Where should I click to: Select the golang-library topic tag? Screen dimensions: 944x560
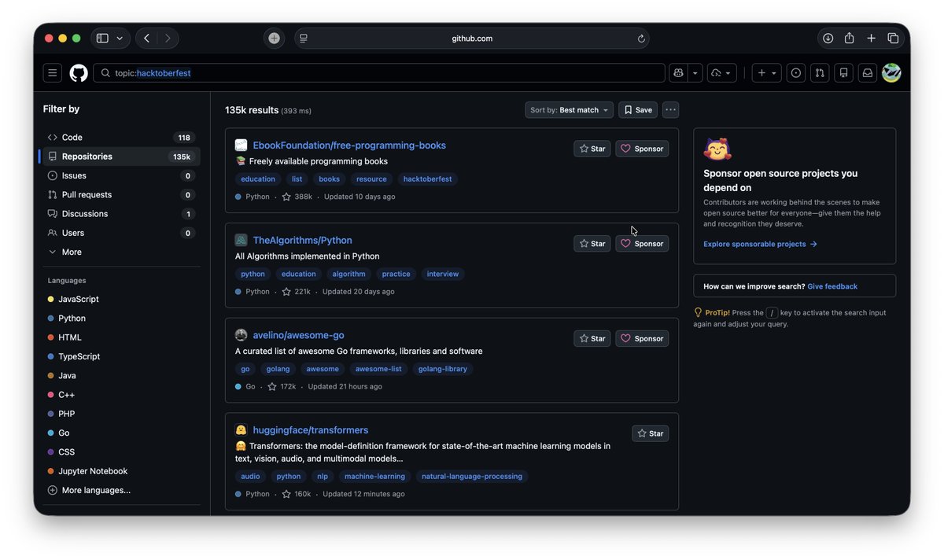[x=443, y=369]
